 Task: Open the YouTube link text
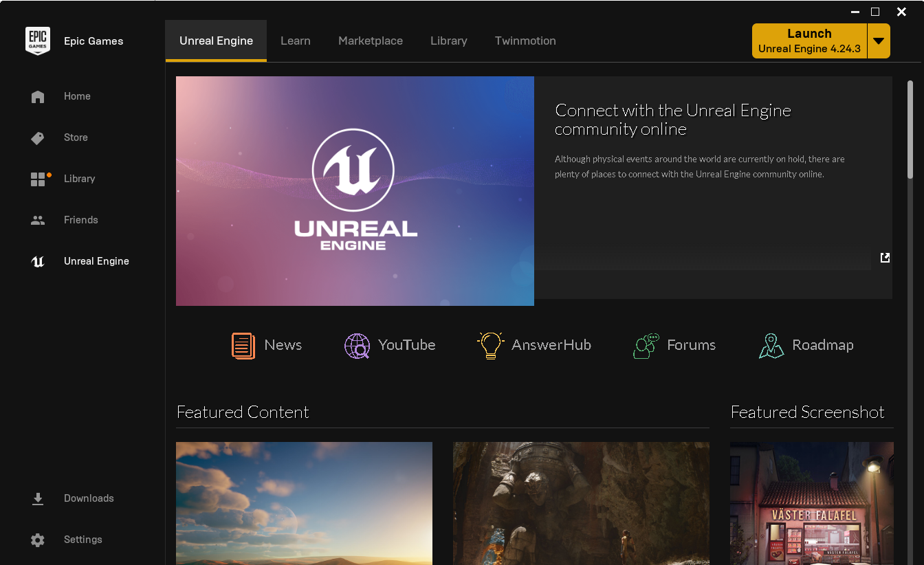pos(407,345)
